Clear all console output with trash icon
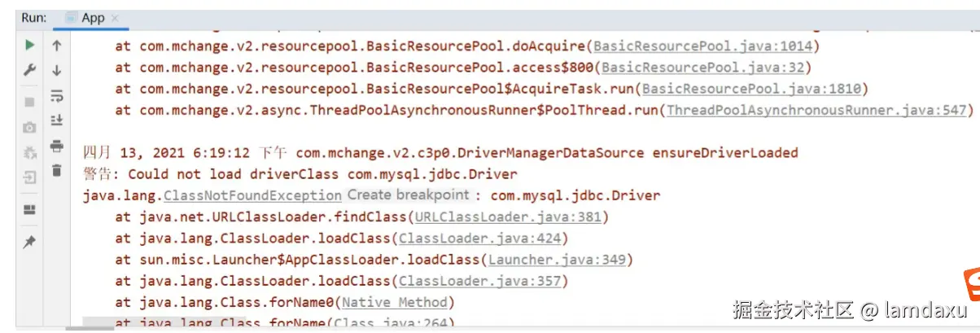This screenshot has width=980, height=333. pos(56,170)
